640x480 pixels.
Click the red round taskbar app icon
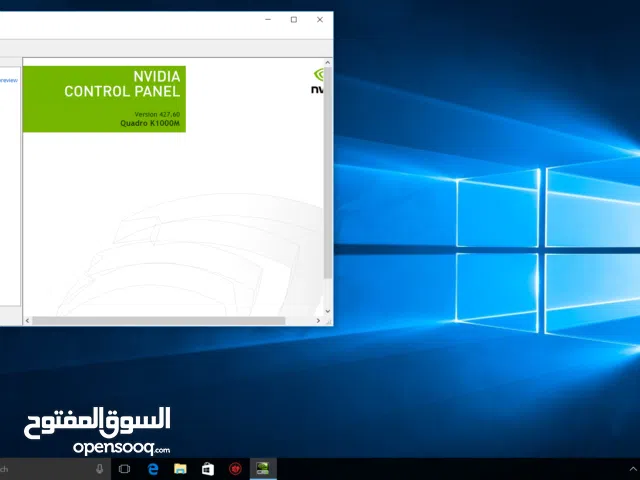(x=235, y=469)
